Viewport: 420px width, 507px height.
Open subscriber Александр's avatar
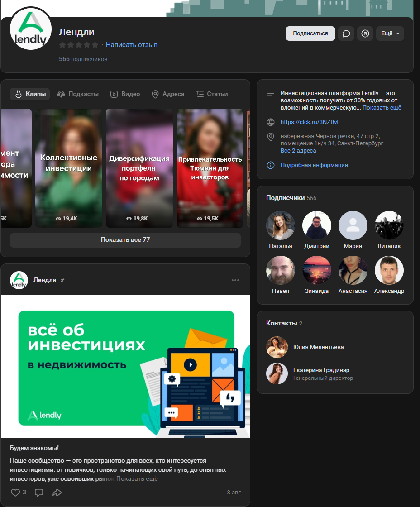[389, 270]
